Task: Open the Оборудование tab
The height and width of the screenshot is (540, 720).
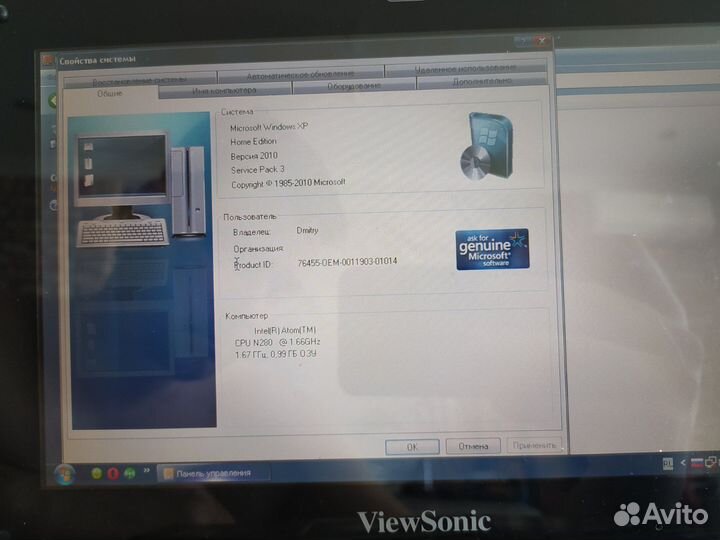Action: [x=353, y=86]
